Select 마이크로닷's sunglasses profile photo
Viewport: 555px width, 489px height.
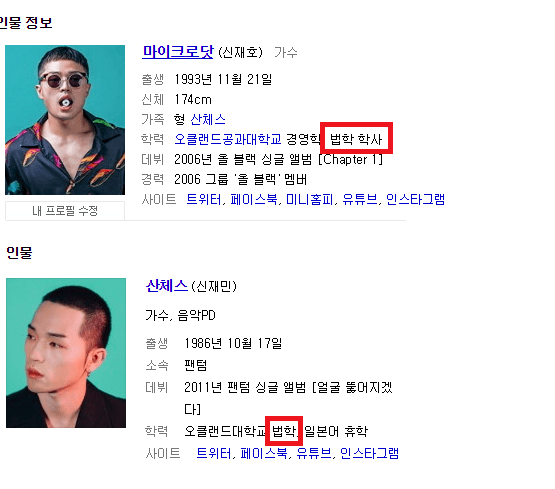coord(65,120)
